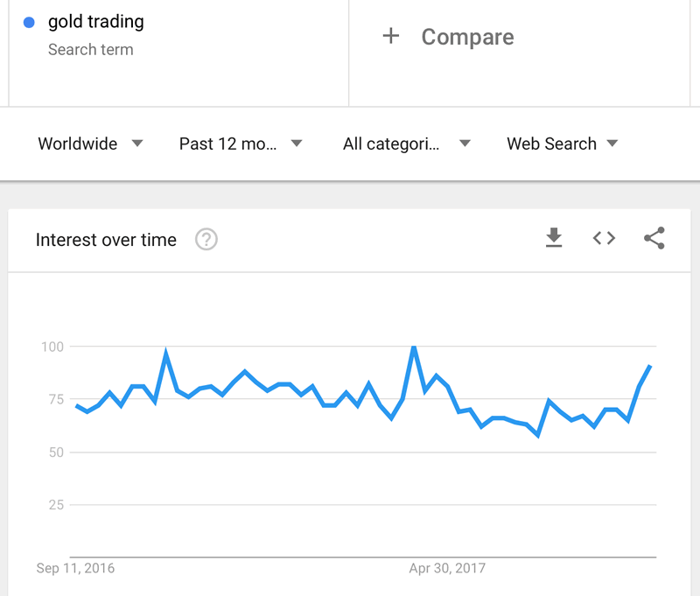This screenshot has height=596, width=700.
Task: Click the Interest over time heading
Action: (x=106, y=240)
